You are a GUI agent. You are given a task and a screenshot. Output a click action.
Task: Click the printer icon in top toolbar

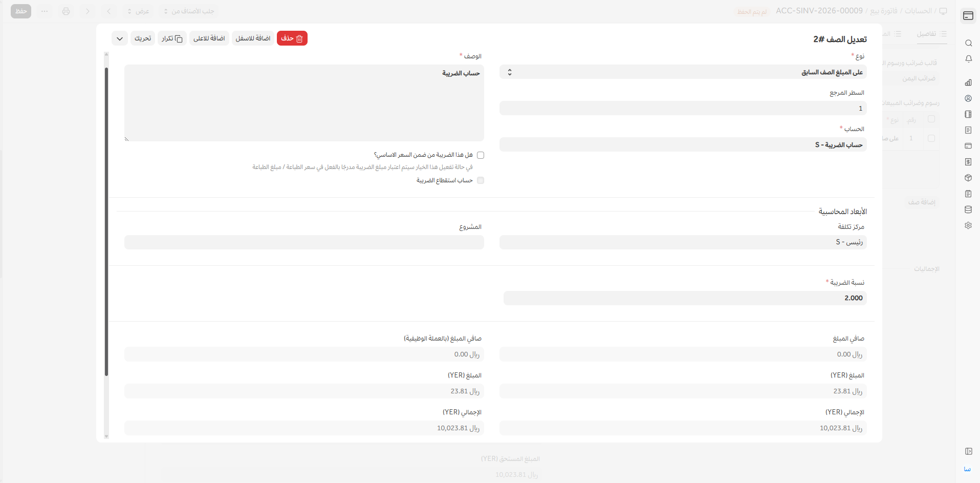coord(66,11)
